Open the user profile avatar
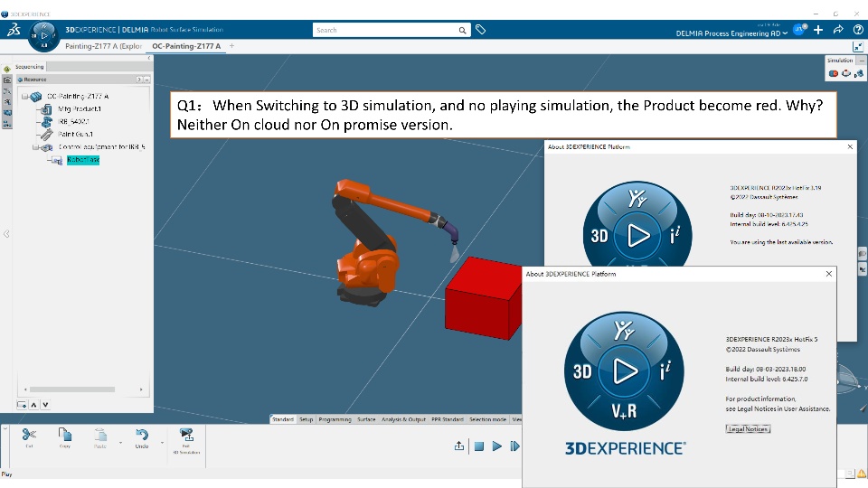 [800, 30]
